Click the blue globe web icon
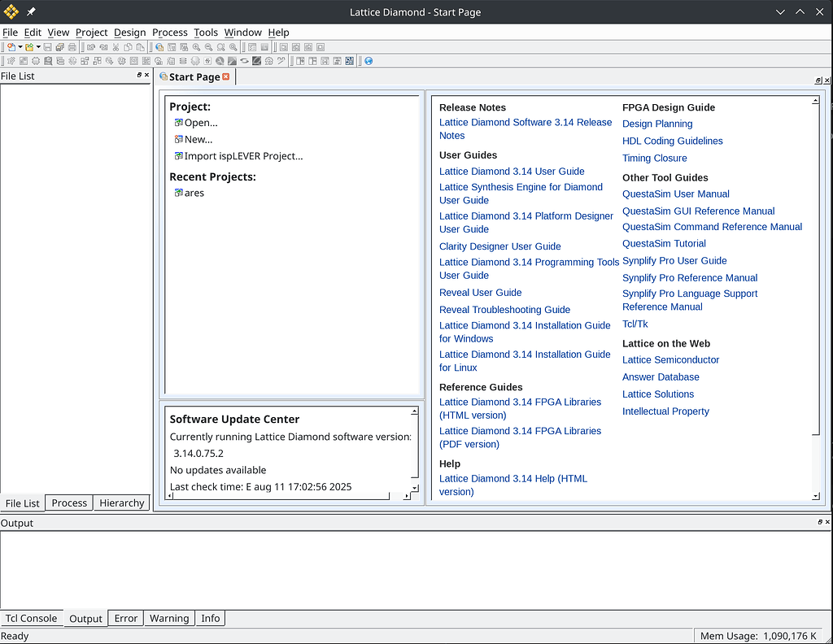This screenshot has width=833, height=644. click(x=369, y=61)
